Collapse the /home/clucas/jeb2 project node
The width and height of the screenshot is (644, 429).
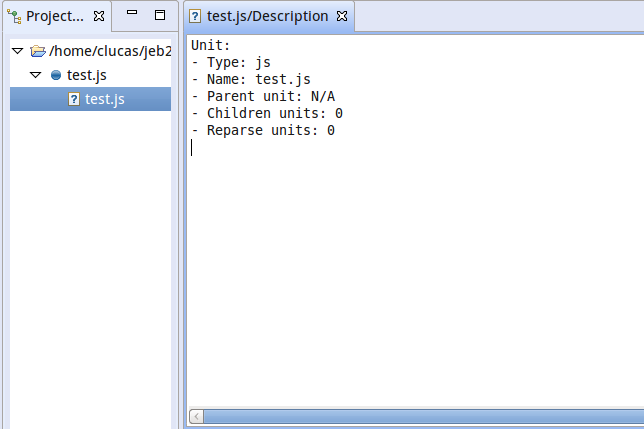(18, 51)
